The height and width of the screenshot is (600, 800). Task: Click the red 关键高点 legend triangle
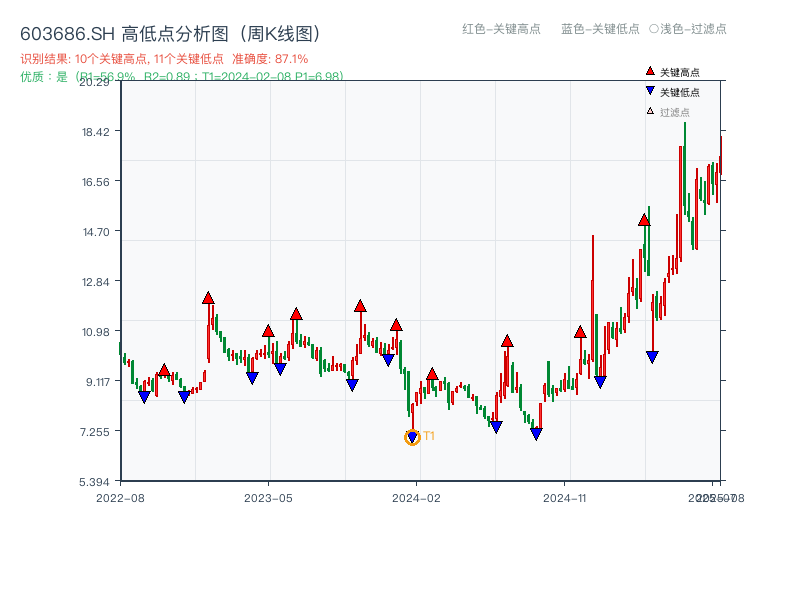point(650,71)
